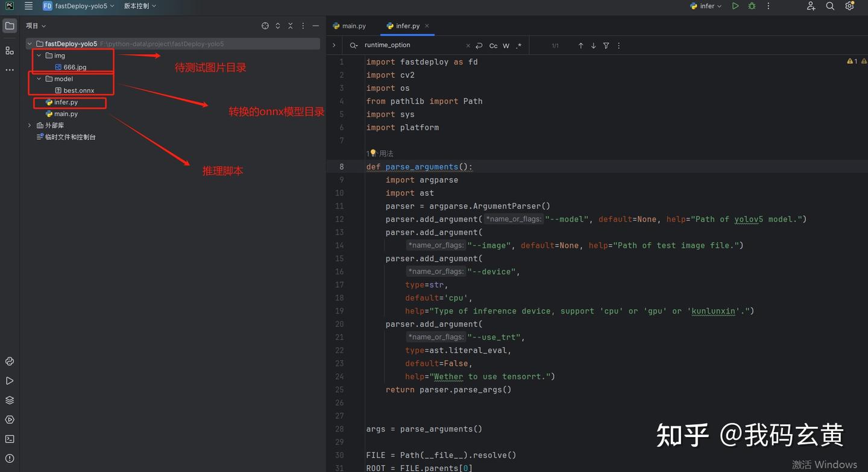Open the hamburger main menu
868x472 pixels.
click(x=28, y=6)
